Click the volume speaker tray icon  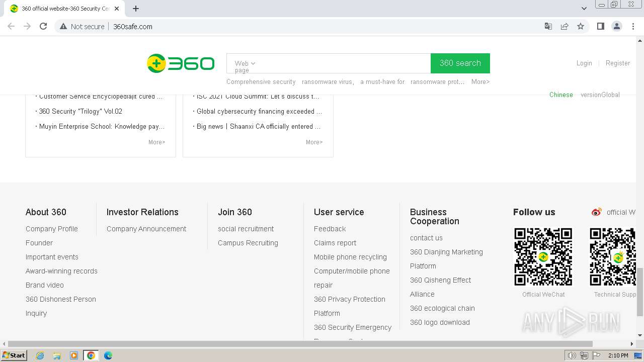[x=572, y=355]
